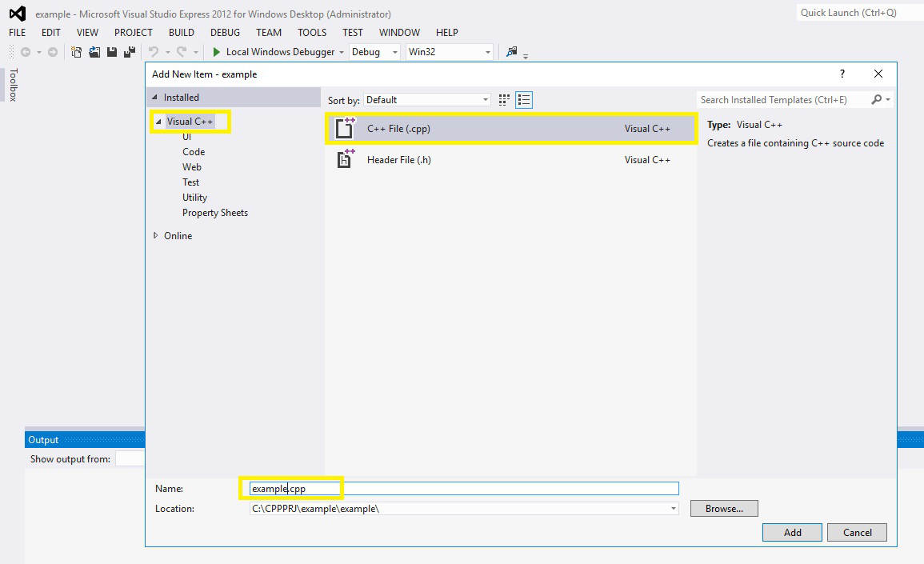
Task: Open the Win32 platform dropdown
Action: [450, 52]
